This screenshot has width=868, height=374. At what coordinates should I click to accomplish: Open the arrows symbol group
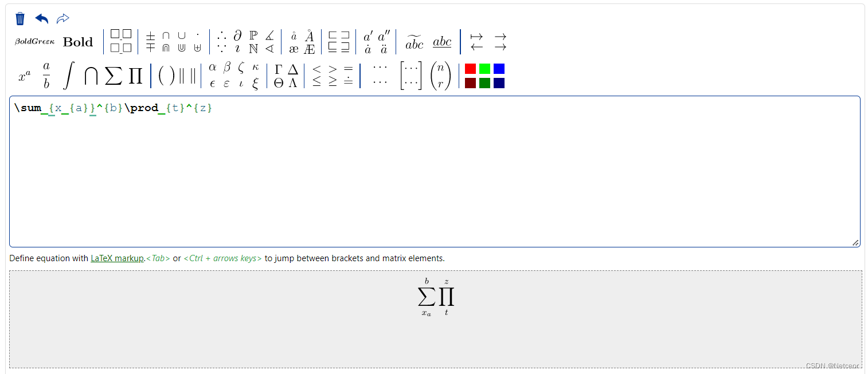tap(488, 42)
